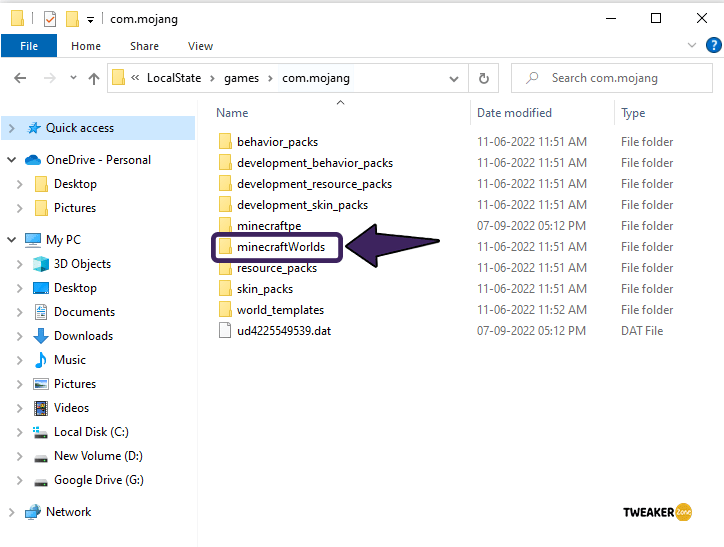
Task: Switch to the Home ribbon tab
Action: [86, 46]
